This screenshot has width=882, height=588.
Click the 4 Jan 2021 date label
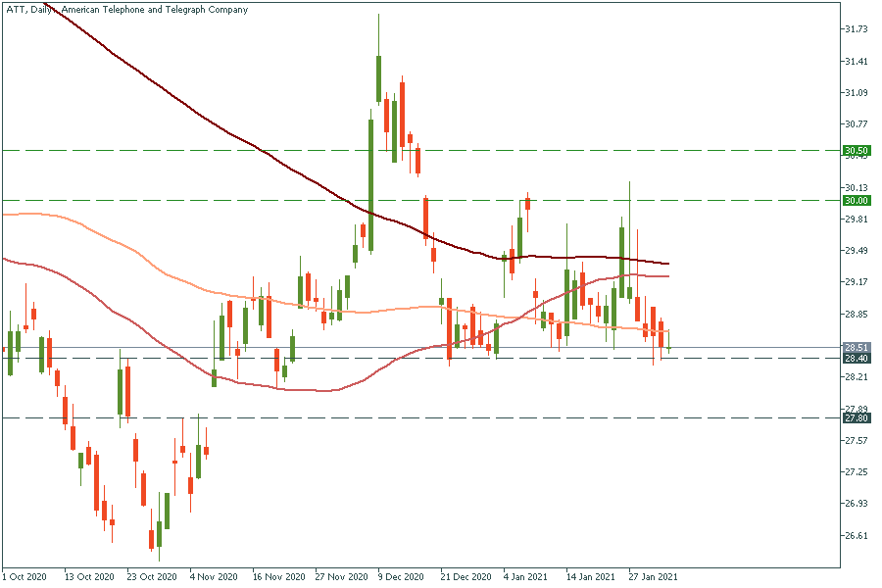click(x=526, y=577)
